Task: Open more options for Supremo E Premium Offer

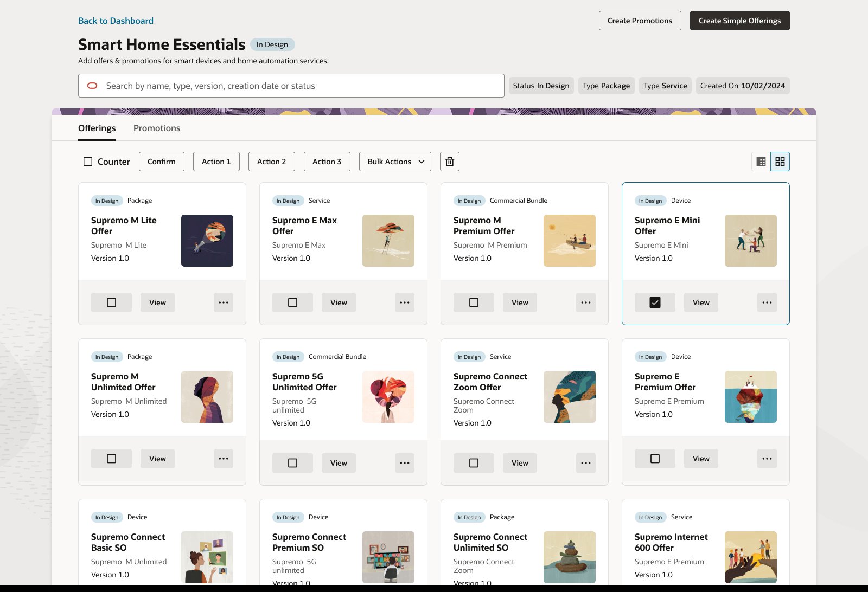Action: pyautogui.click(x=767, y=459)
